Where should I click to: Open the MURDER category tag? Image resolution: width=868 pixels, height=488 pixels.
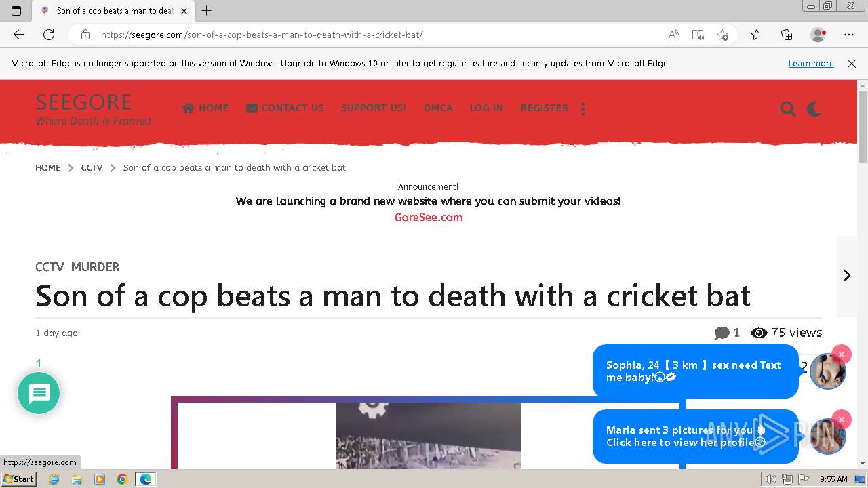point(95,267)
